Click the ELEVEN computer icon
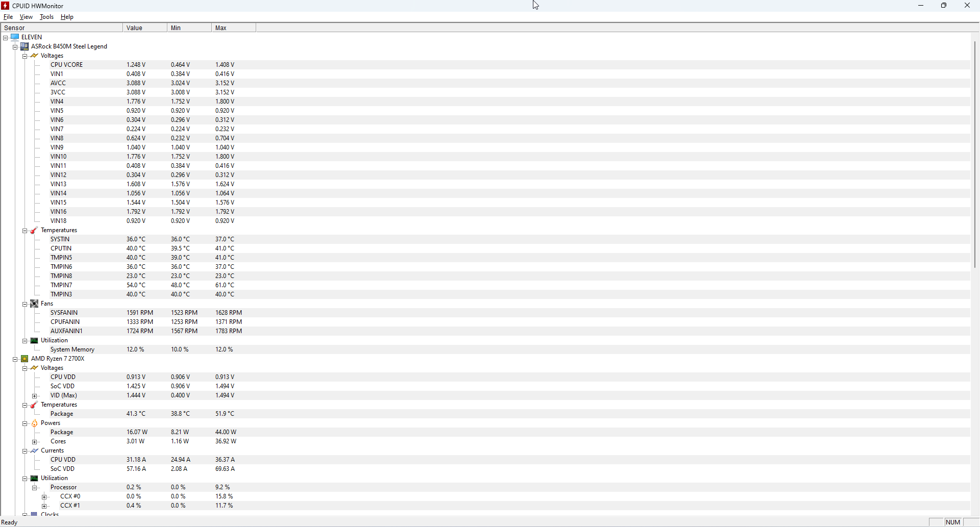The height and width of the screenshot is (527, 980). pyautogui.click(x=15, y=37)
